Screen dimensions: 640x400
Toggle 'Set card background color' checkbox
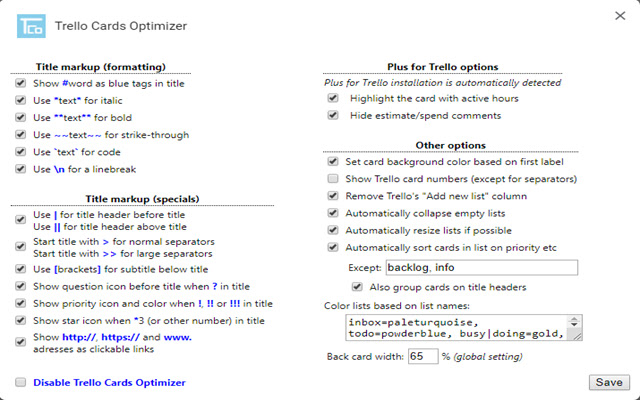(x=333, y=161)
